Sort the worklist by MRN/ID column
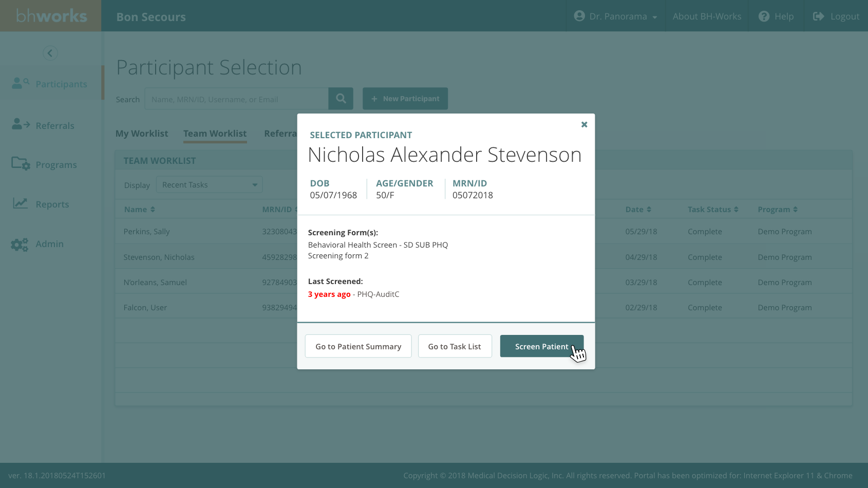This screenshot has width=868, height=488. [x=280, y=210]
